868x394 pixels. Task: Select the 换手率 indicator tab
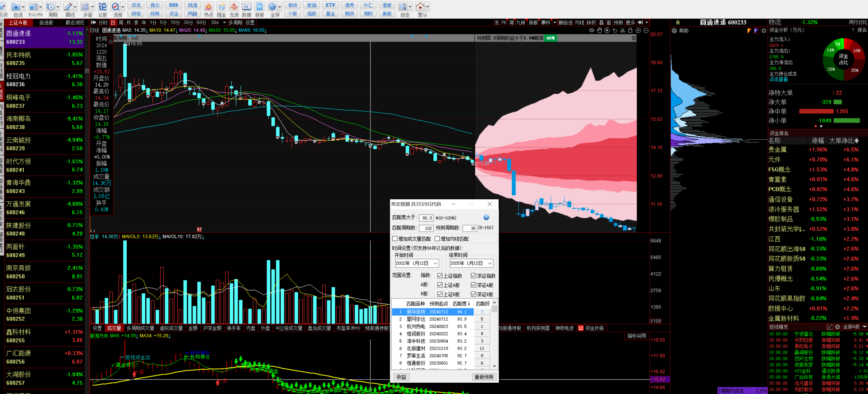point(234,328)
